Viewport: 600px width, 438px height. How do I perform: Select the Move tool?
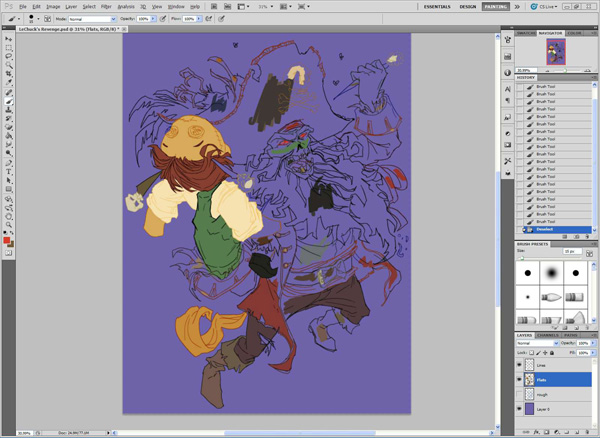[x=8, y=39]
